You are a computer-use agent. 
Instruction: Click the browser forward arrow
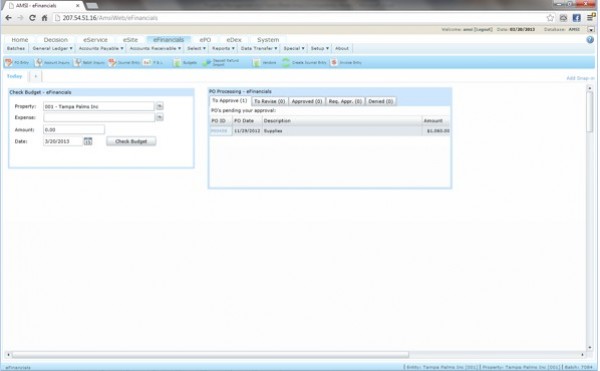click(x=20, y=18)
